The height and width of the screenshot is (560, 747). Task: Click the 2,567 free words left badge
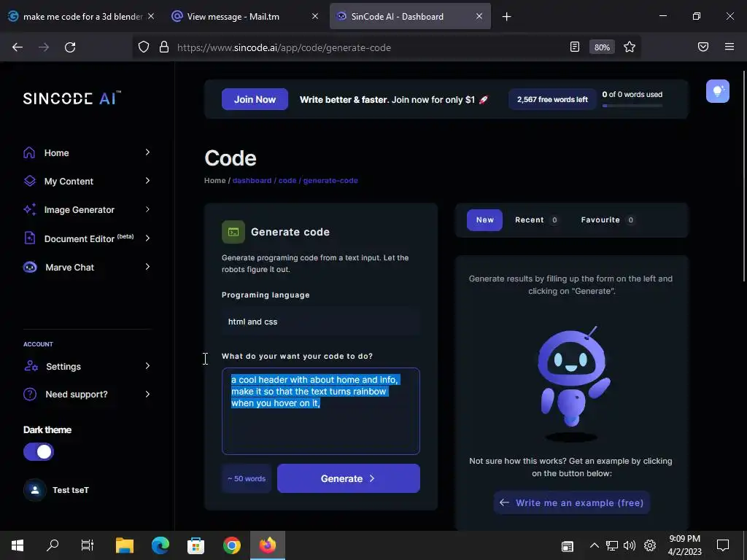pos(553,99)
